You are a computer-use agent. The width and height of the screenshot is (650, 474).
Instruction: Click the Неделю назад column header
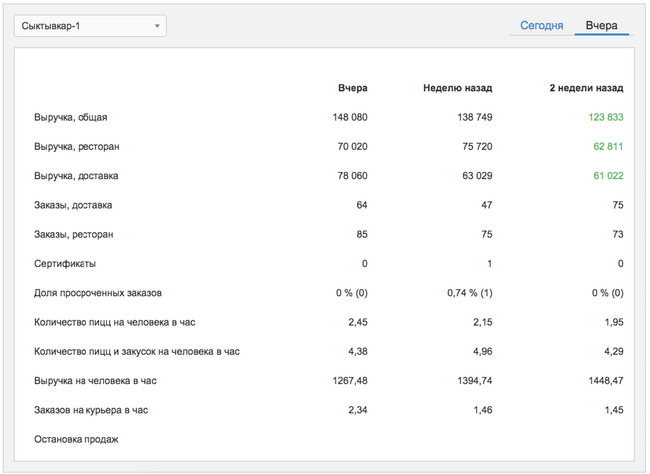458,88
